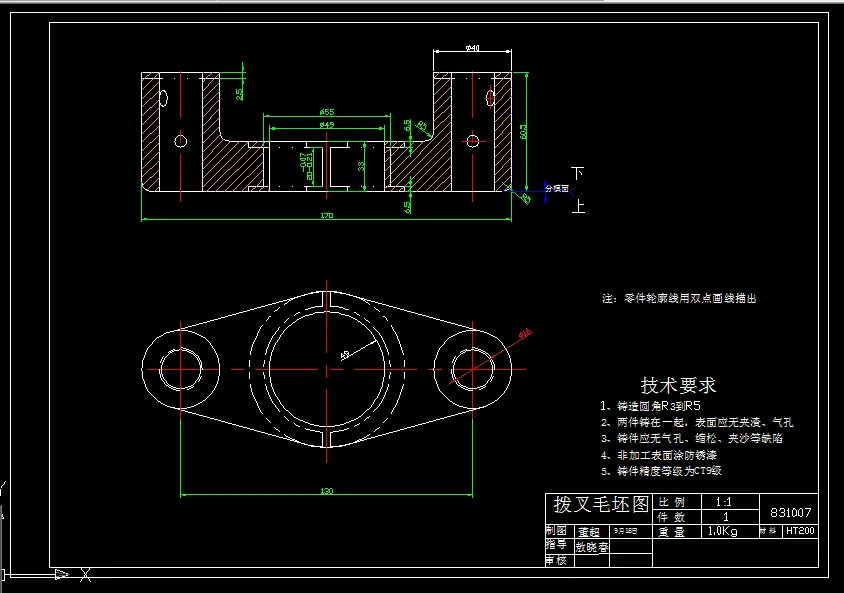Select note 零件轮廓线用双点画线描出
The height and width of the screenshot is (593, 844).
pyautogui.click(x=679, y=298)
